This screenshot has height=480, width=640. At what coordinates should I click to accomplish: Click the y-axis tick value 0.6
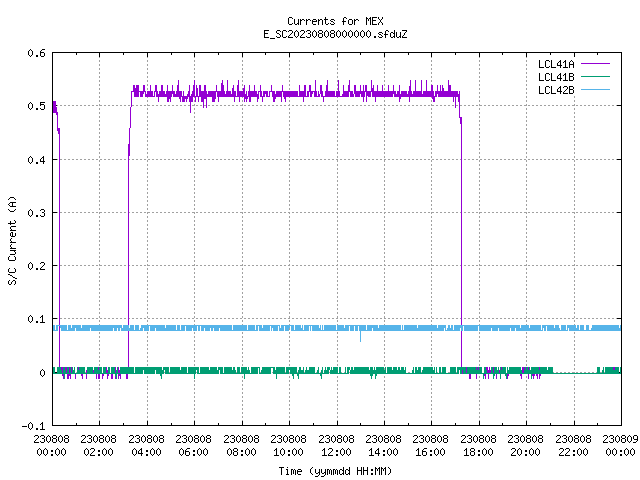point(36,53)
